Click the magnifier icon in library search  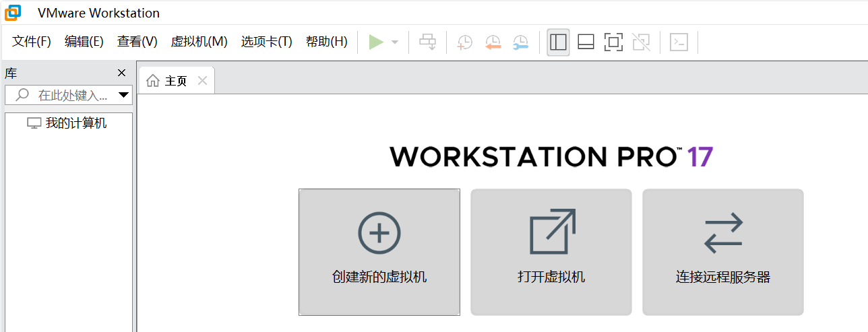[22, 95]
